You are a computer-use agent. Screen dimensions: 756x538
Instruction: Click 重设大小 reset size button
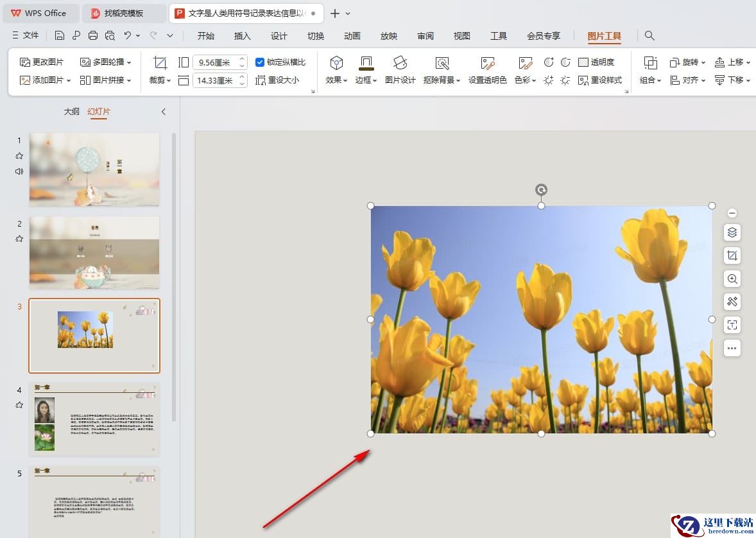277,80
